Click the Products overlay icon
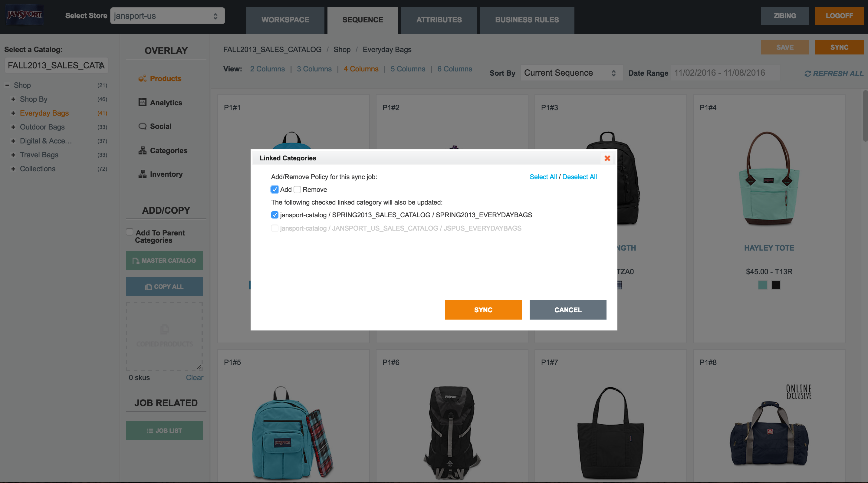868x483 pixels. point(142,78)
